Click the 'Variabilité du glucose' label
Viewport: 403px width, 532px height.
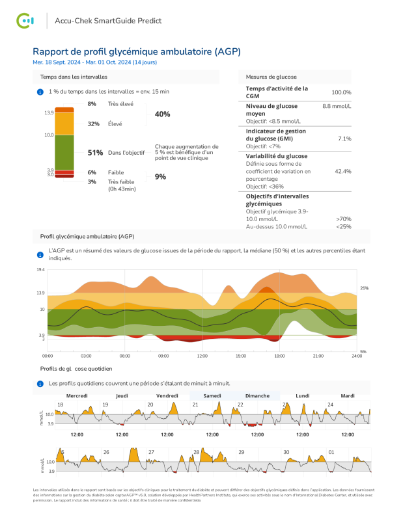click(x=276, y=156)
